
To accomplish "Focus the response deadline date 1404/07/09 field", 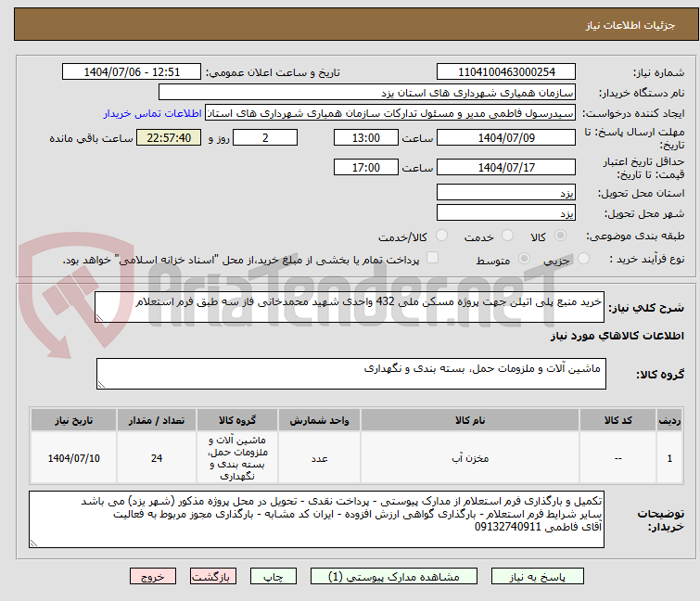I will (x=505, y=138).
